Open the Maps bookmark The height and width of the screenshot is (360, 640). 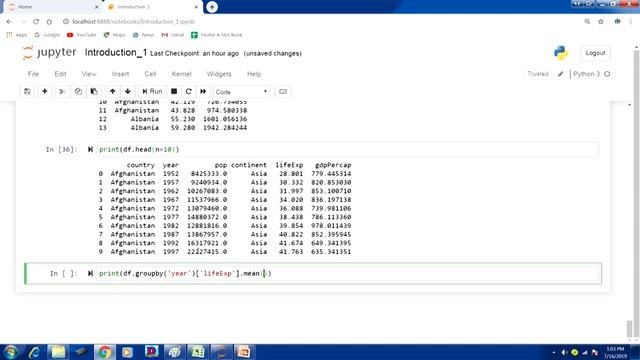coord(114,35)
